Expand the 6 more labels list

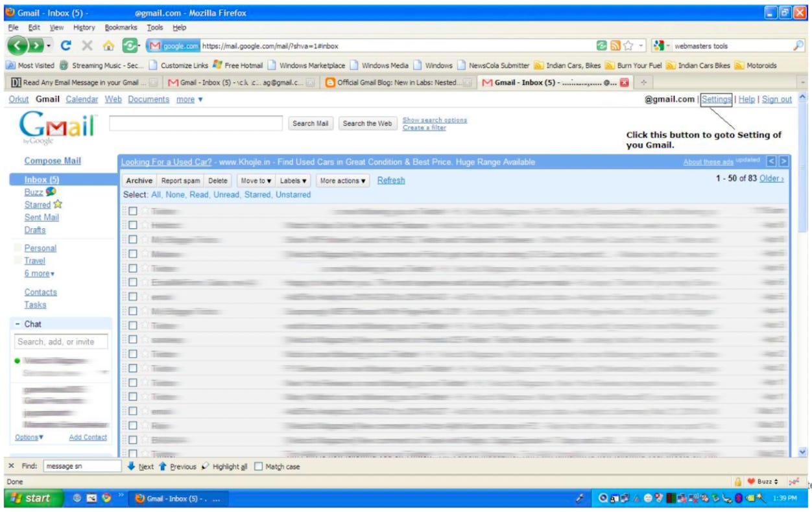click(39, 273)
